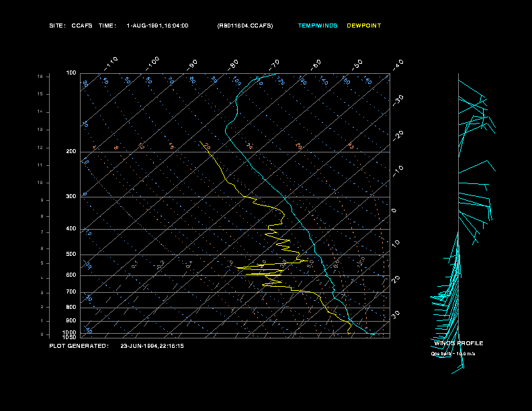
Task: Click the 300 pressure level label
Action: point(71,196)
